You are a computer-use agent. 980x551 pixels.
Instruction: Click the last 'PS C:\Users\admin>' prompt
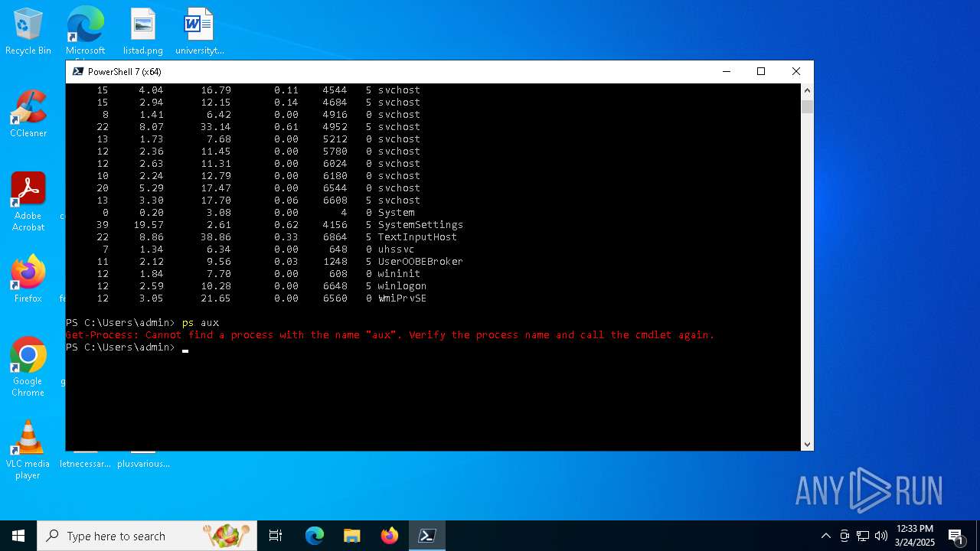(120, 347)
